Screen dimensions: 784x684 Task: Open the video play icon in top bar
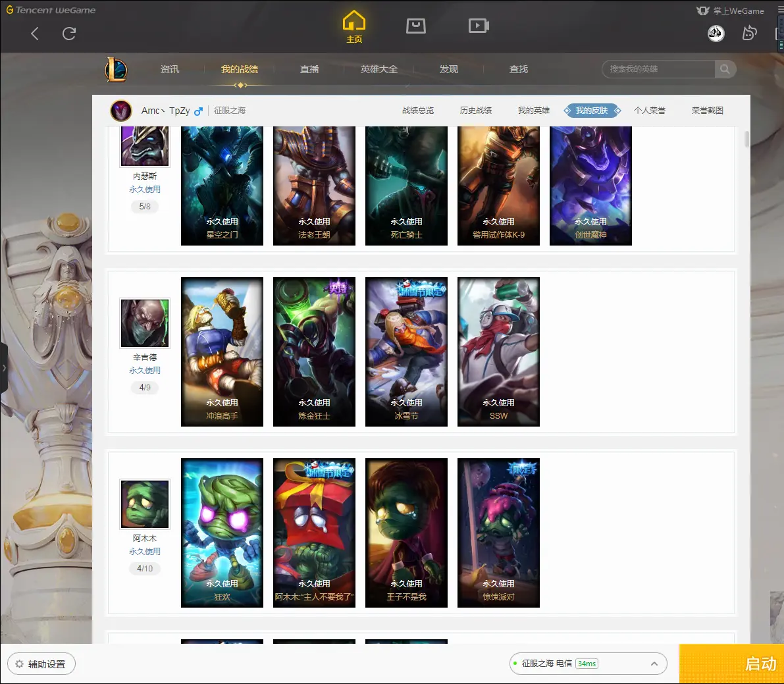click(x=479, y=26)
